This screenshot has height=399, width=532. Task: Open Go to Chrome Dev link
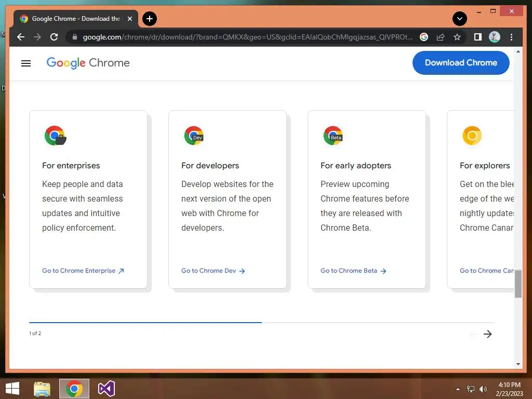coord(213,271)
